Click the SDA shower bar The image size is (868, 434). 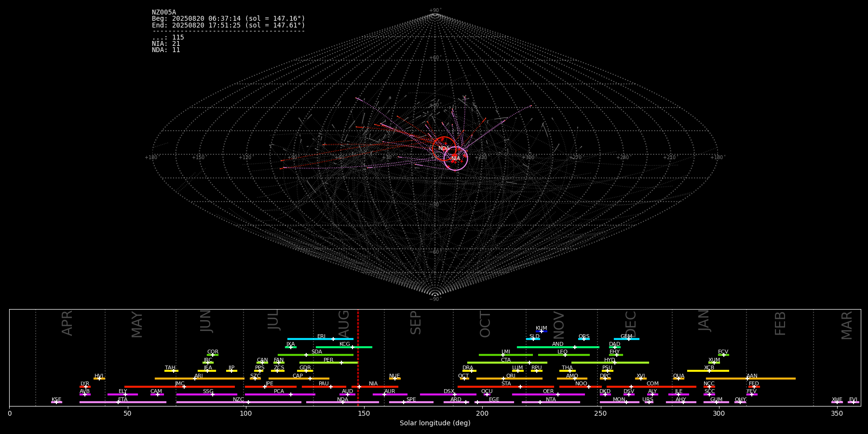[315, 355]
